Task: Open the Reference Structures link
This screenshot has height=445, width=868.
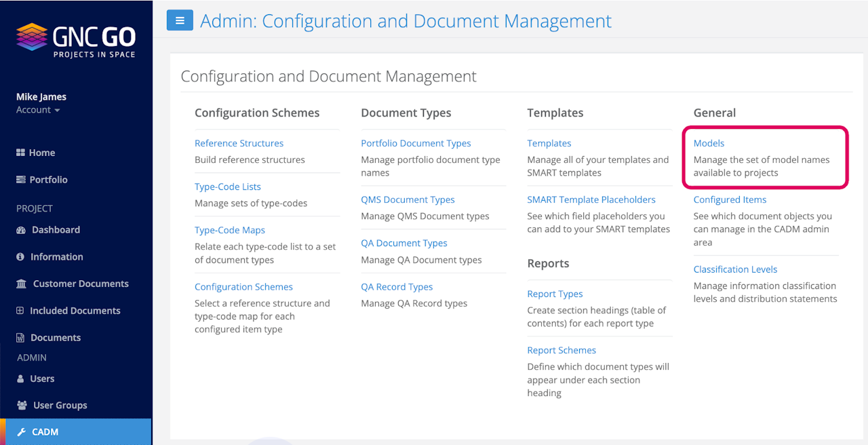Action: point(239,143)
